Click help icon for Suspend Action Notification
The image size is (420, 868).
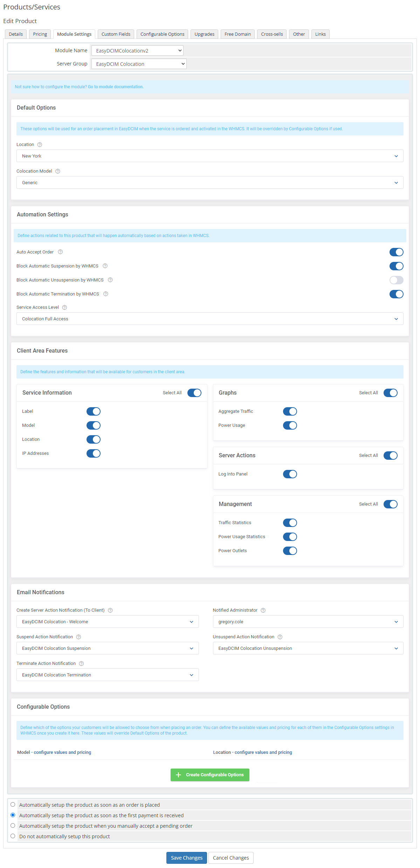pyautogui.click(x=79, y=637)
